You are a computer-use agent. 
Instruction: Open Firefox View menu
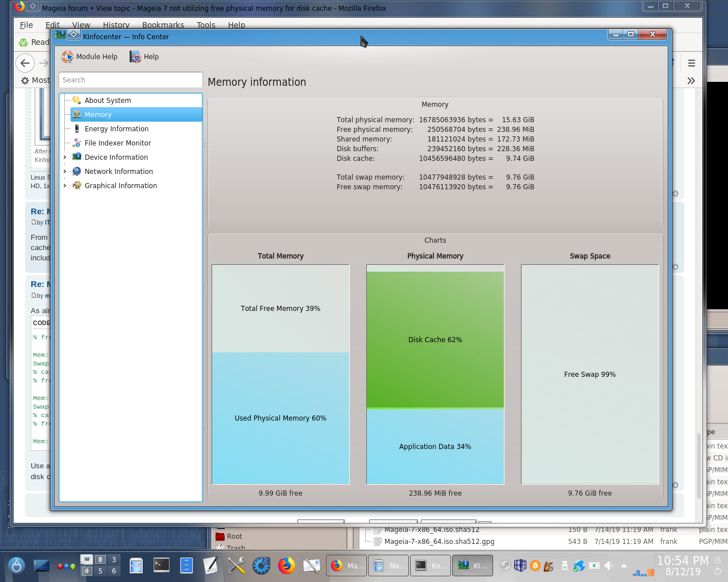(x=81, y=25)
